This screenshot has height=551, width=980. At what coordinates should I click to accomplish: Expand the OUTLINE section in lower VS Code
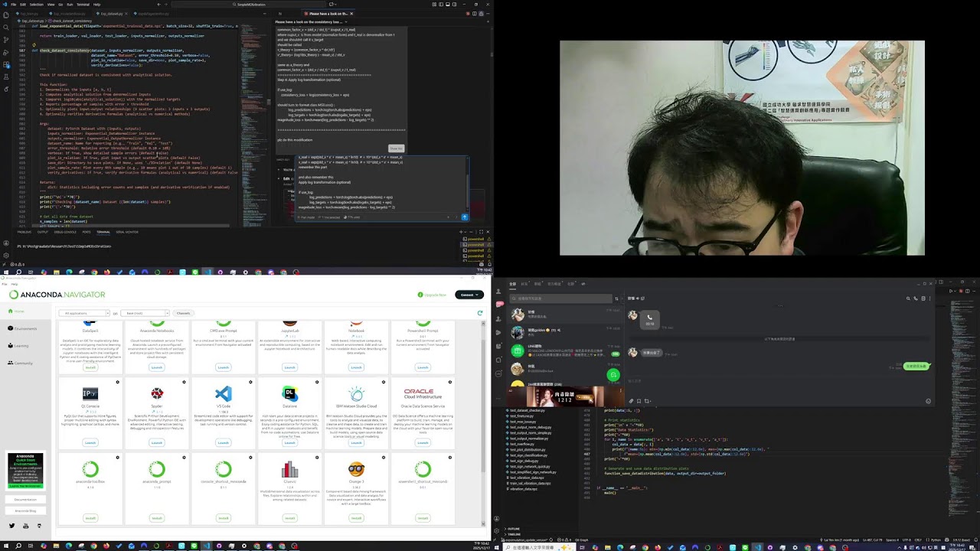[513, 529]
